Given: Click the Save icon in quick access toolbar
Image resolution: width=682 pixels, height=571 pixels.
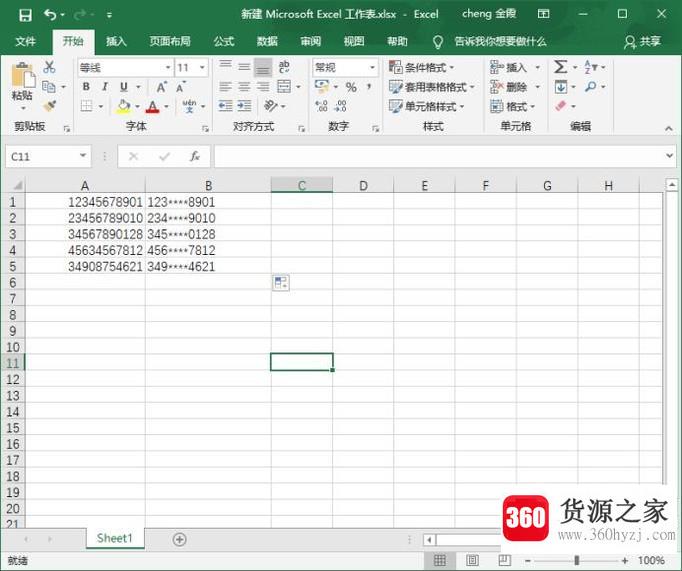Looking at the screenshot, I should (25, 15).
